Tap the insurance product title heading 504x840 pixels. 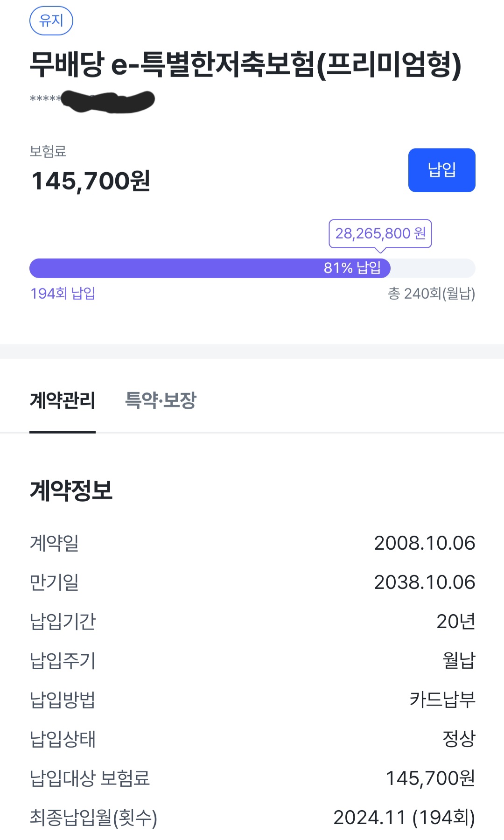pos(245,64)
